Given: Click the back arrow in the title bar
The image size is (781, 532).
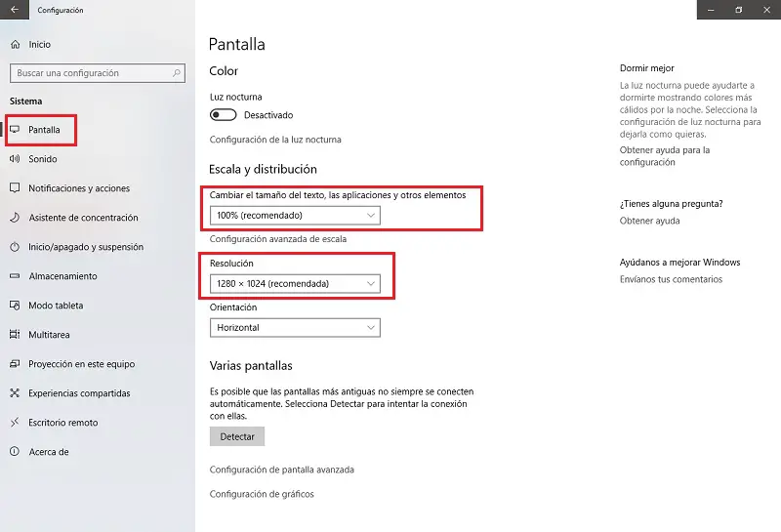Looking at the screenshot, I should [x=15, y=10].
